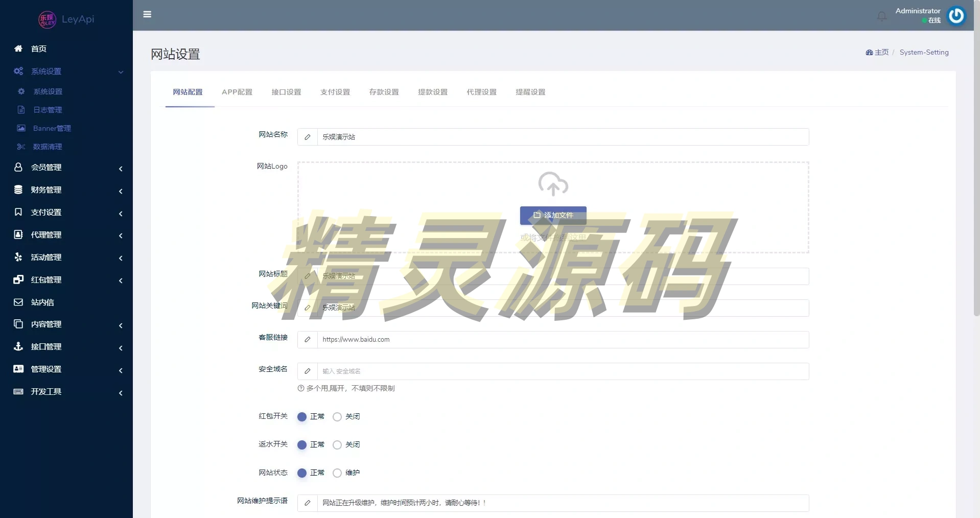Set 红包开关 to 正常
This screenshot has width=980, height=518.
[x=302, y=417]
